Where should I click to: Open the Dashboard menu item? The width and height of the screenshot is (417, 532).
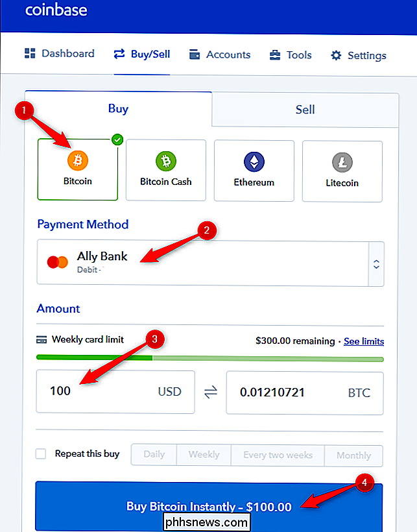click(60, 53)
